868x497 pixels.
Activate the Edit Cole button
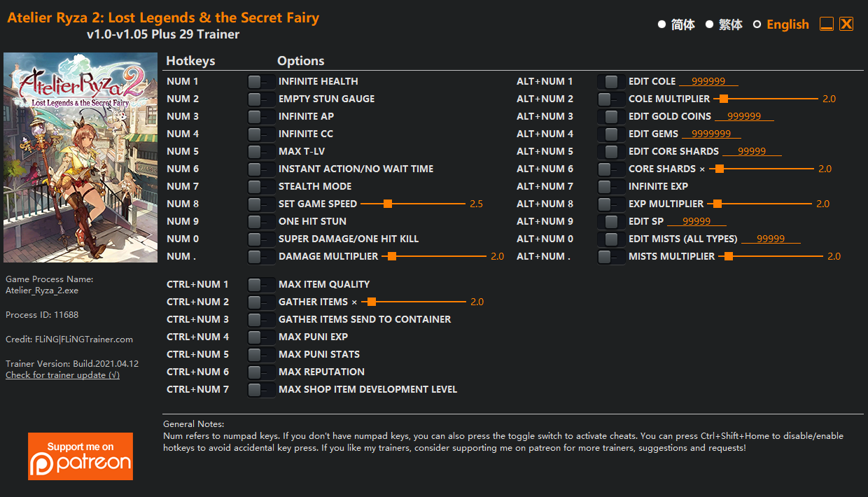tap(611, 82)
